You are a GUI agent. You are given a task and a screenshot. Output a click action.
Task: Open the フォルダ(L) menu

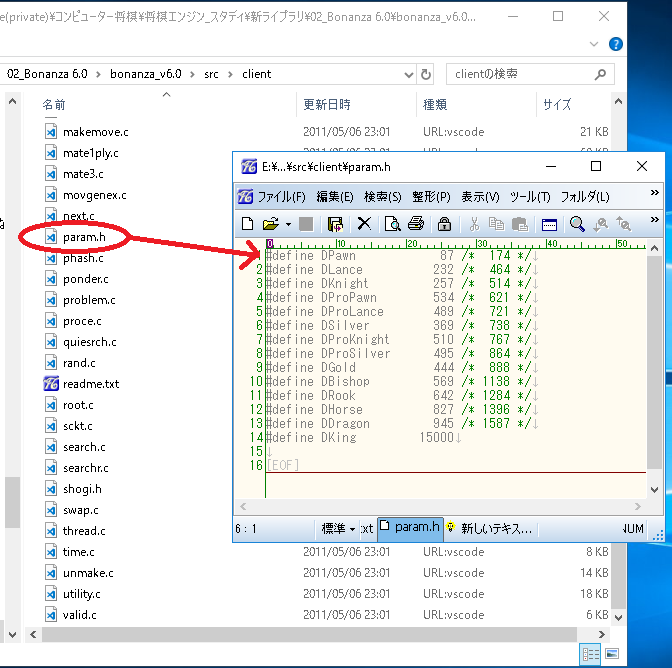(585, 197)
